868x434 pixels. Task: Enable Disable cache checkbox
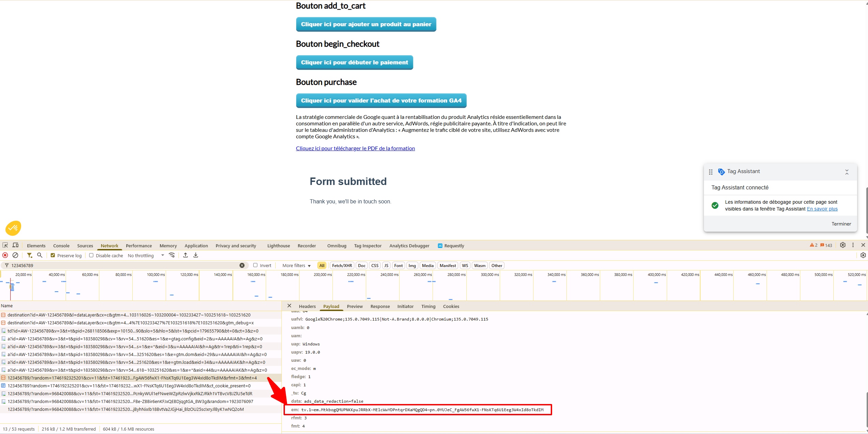(x=91, y=255)
